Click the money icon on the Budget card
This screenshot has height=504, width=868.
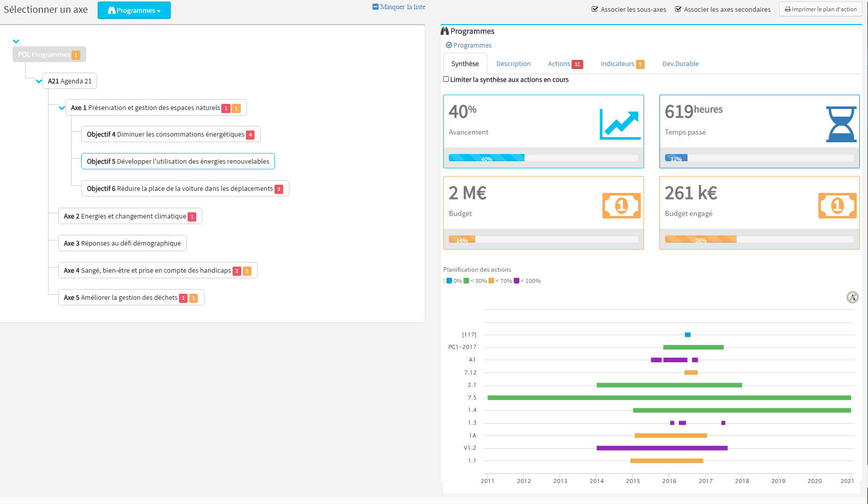click(x=621, y=205)
